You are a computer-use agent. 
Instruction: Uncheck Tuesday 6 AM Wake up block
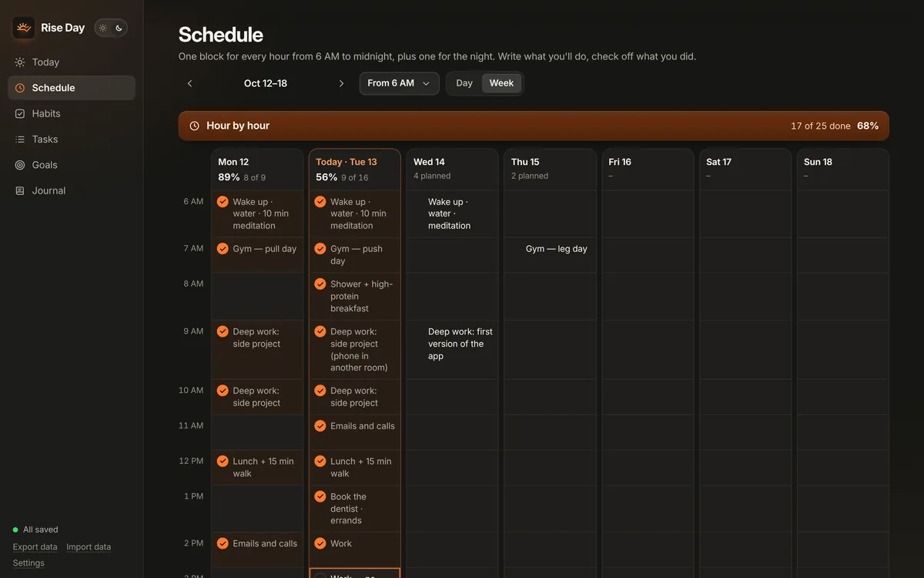coord(320,202)
